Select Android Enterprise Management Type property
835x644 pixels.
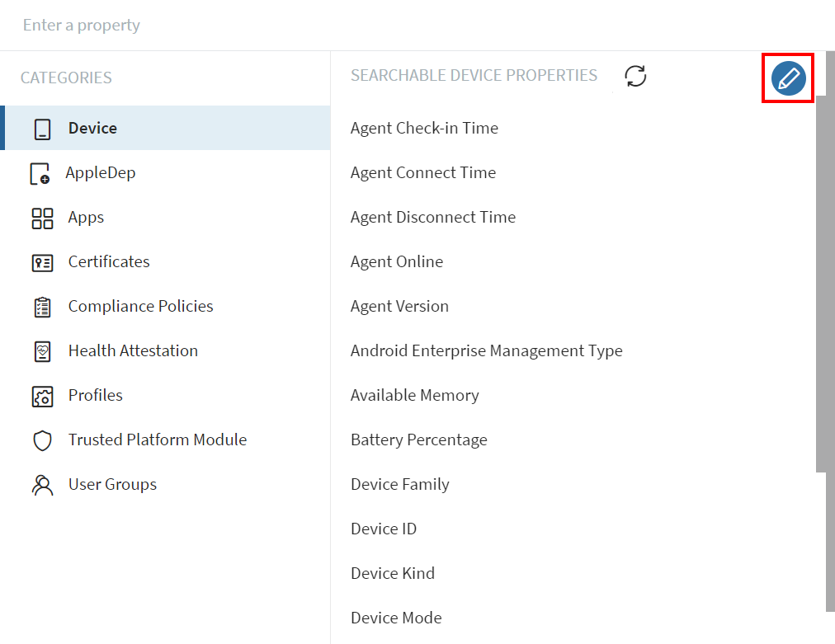pyautogui.click(x=486, y=350)
